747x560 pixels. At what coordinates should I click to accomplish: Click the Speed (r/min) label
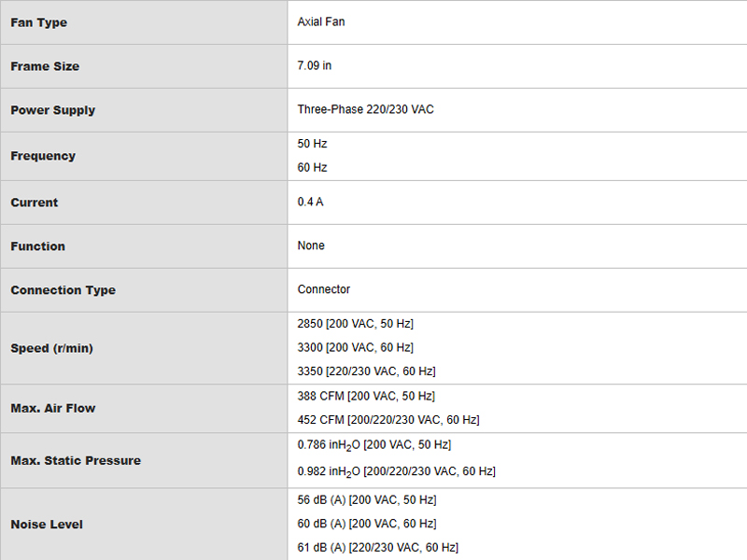tap(51, 348)
